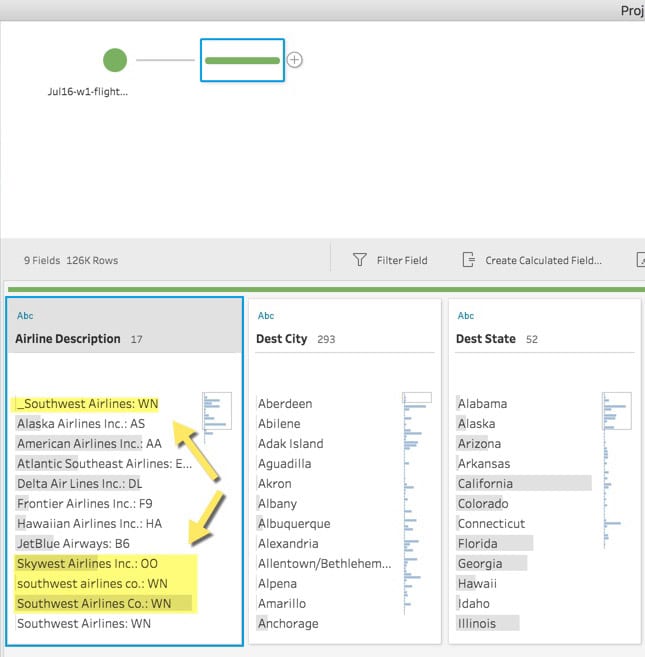
Task: Select Connecticut in Dest State
Action: pyautogui.click(x=491, y=523)
